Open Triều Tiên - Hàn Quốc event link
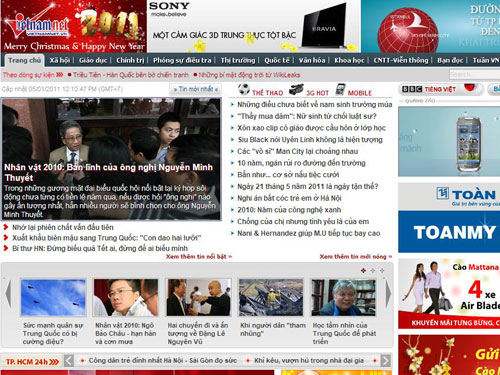This screenshot has height=375, width=500. point(131,75)
